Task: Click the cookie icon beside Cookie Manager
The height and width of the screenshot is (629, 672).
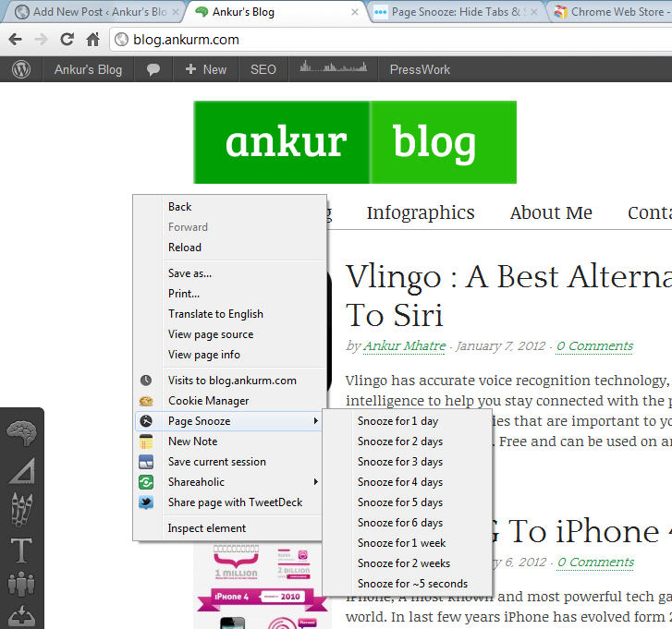Action: pos(146,401)
